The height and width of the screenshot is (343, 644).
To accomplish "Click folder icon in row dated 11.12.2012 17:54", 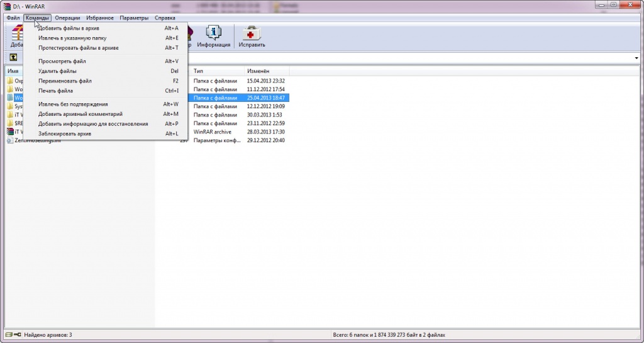I will [10, 89].
